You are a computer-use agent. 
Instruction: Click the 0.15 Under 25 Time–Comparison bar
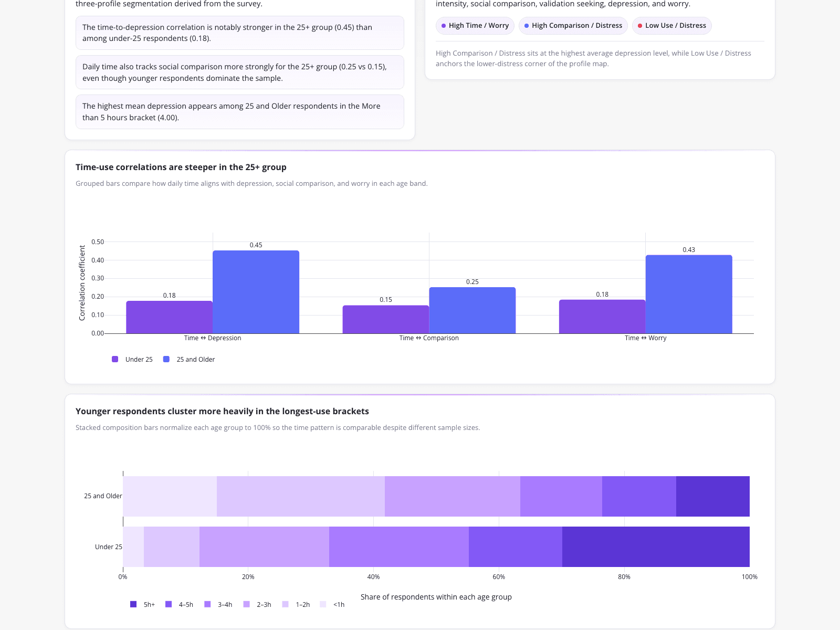[x=386, y=319]
